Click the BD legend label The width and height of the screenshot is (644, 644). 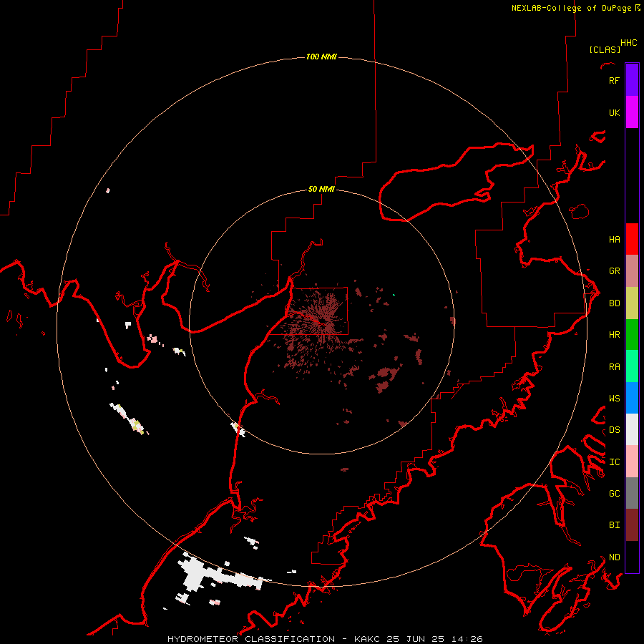614,303
